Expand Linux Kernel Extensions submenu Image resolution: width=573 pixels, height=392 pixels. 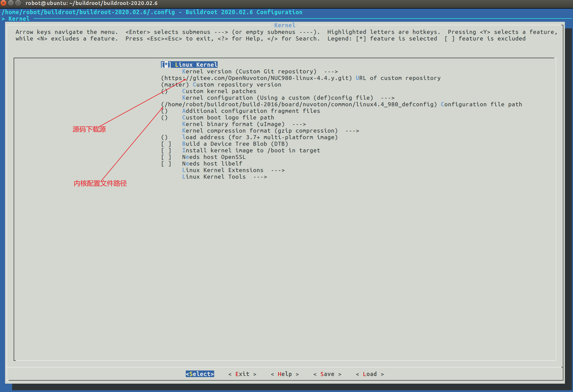pos(233,170)
